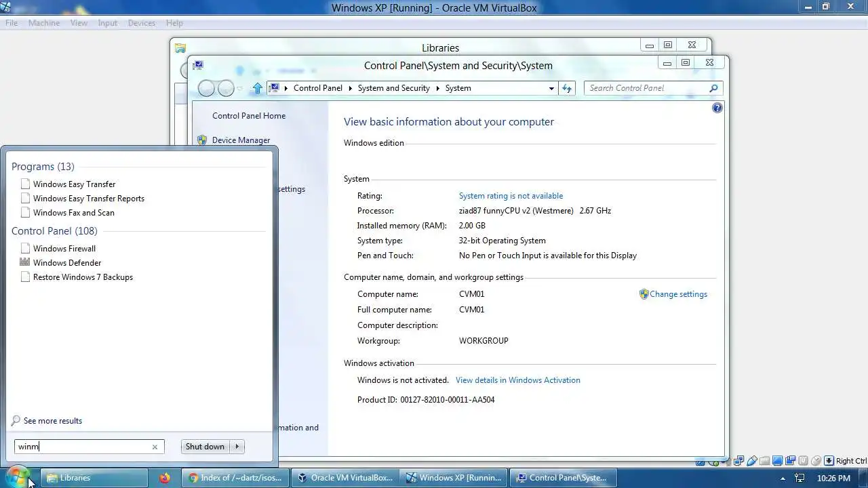Switch to Oracle VM VirtualBox Manager taskbar button
The height and width of the screenshot is (488, 868).
345,478
